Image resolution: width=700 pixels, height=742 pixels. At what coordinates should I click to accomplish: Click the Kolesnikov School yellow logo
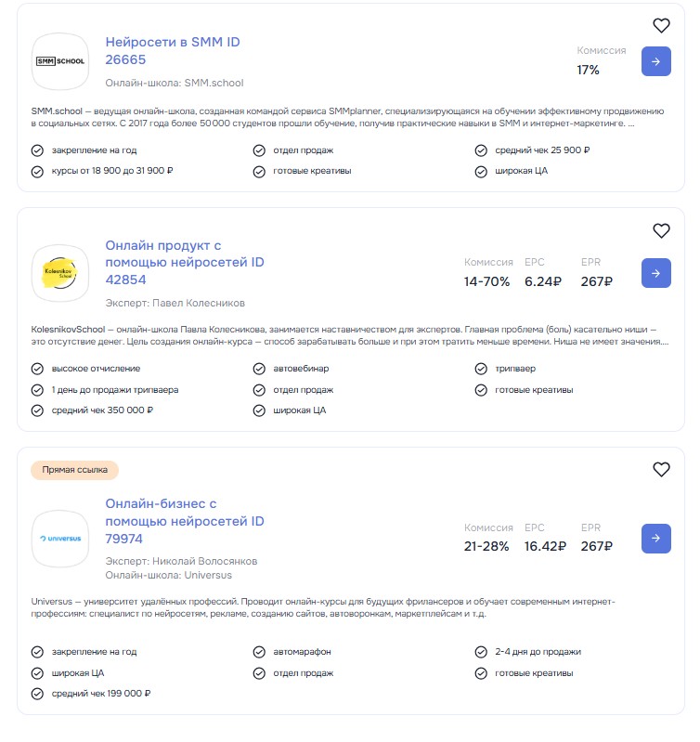click(x=60, y=273)
